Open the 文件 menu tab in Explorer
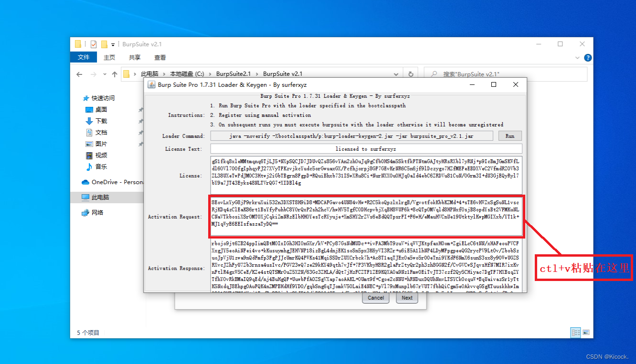 pyautogui.click(x=84, y=57)
